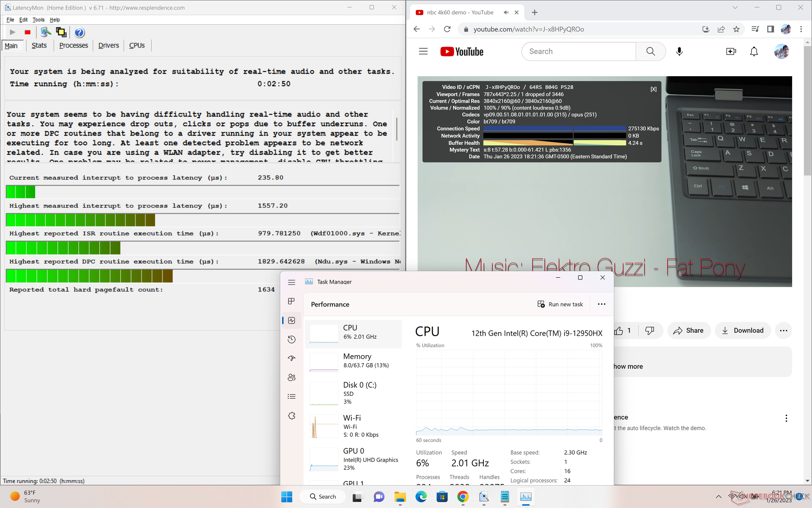Close the stats for nerds overlay
812x508 pixels.
point(653,89)
